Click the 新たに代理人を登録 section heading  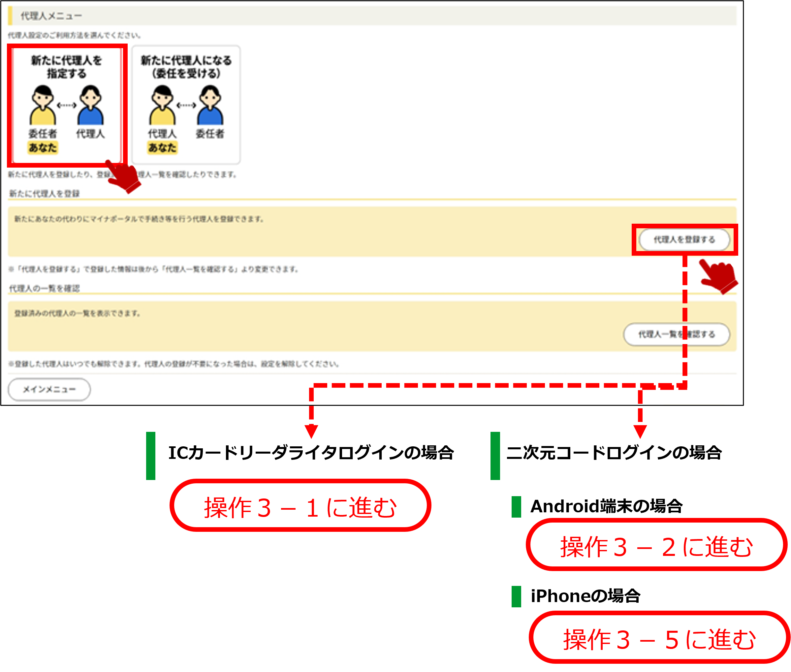coord(45,194)
